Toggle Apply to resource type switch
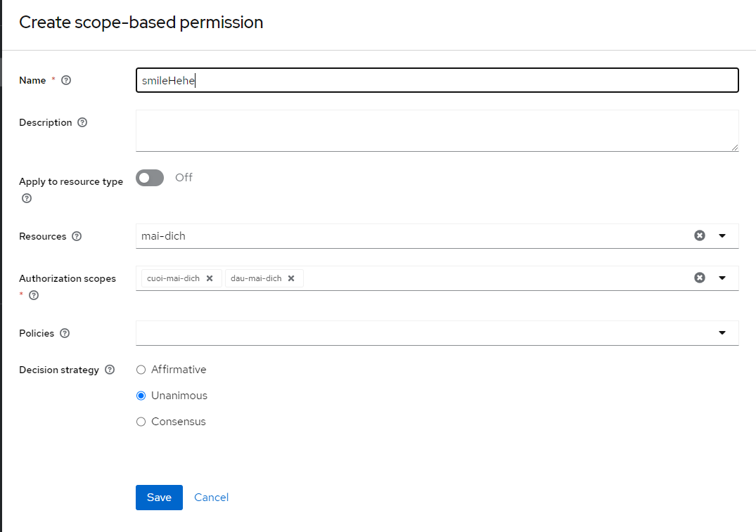The height and width of the screenshot is (532, 756). click(x=150, y=178)
